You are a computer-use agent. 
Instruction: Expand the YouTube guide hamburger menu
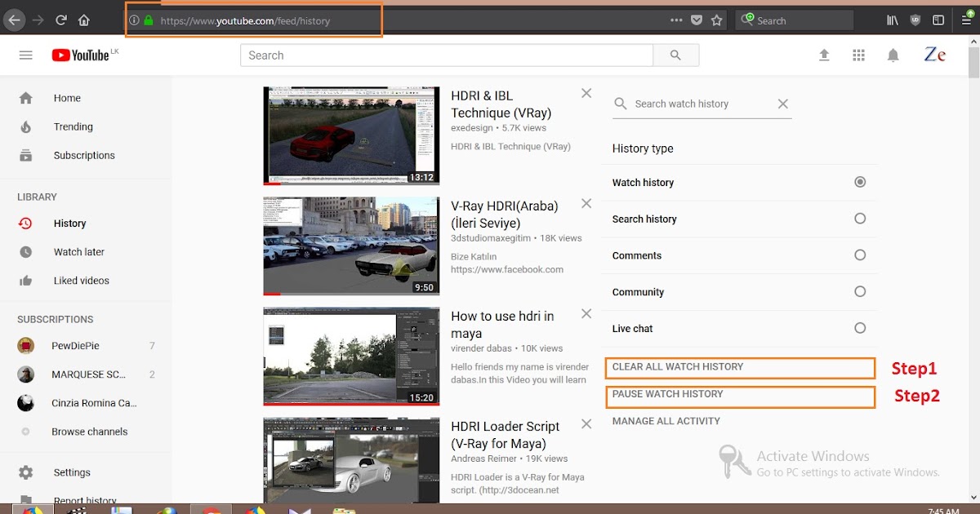26,55
